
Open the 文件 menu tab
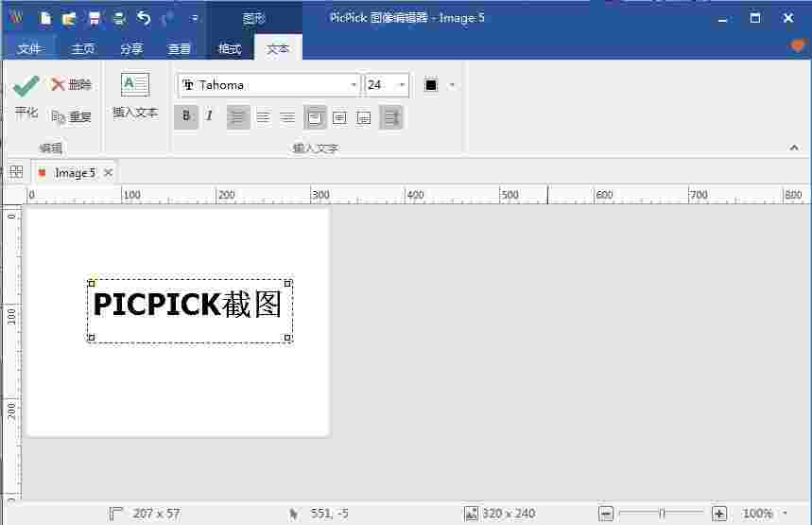click(x=29, y=49)
